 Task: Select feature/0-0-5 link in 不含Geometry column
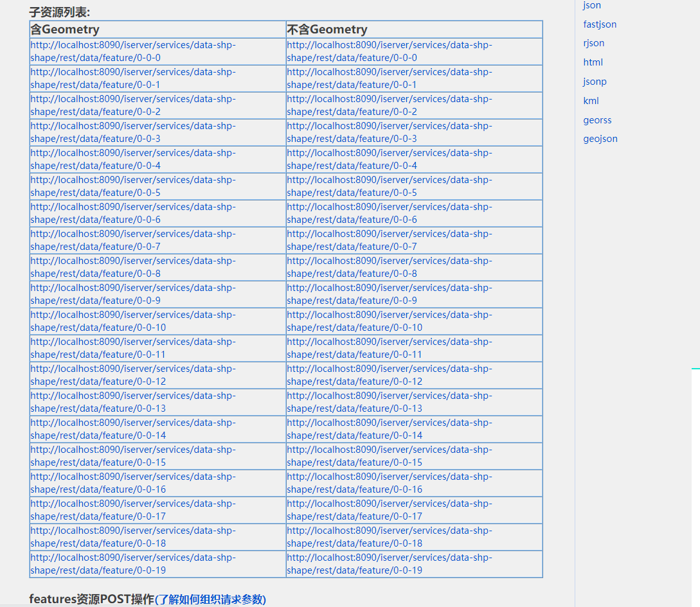coord(390,186)
